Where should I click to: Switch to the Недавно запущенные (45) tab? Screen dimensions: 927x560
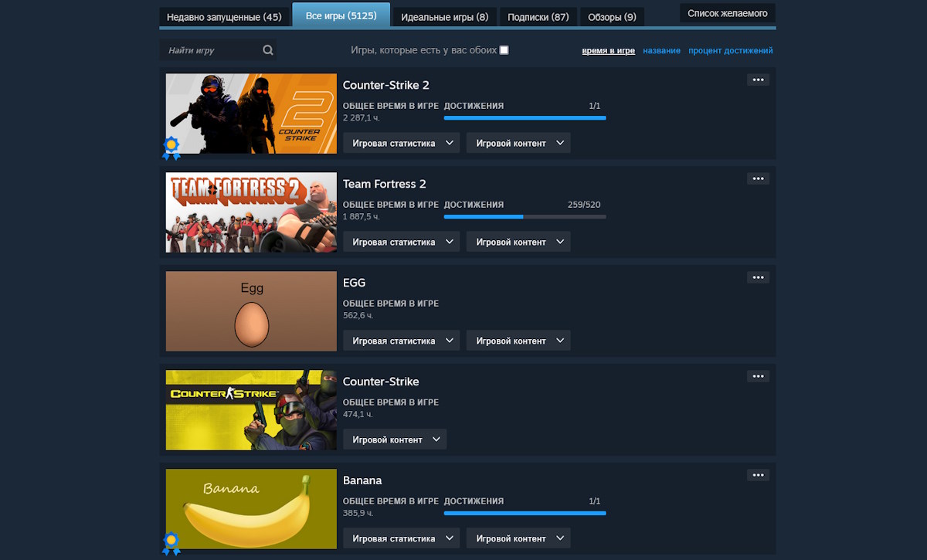[x=224, y=17]
